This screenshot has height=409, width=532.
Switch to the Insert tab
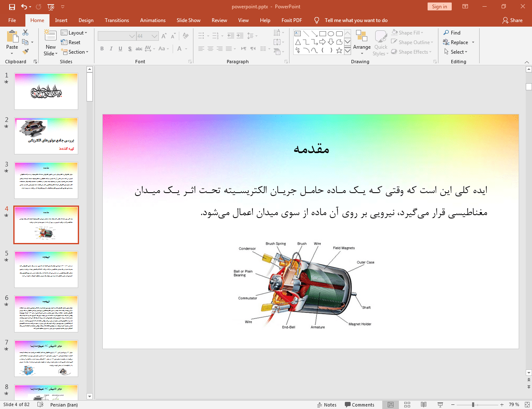61,20
